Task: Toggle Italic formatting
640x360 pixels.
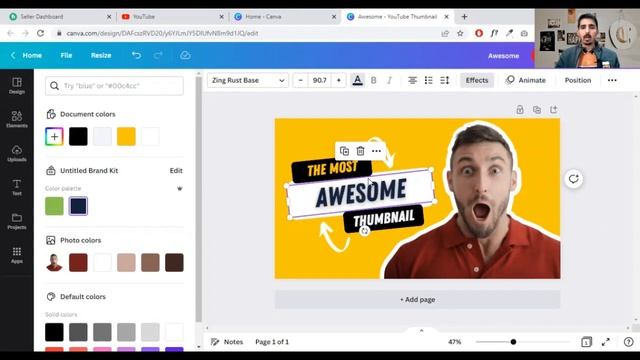Action: click(x=389, y=80)
